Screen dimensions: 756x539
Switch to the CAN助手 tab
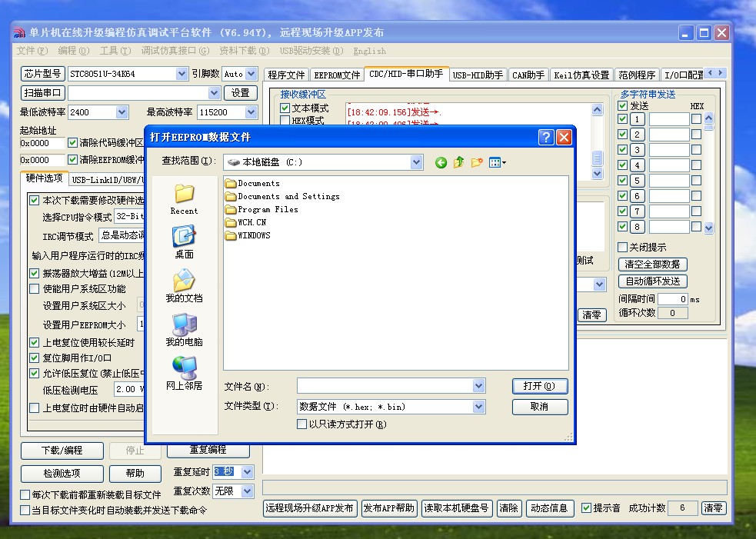coord(528,75)
